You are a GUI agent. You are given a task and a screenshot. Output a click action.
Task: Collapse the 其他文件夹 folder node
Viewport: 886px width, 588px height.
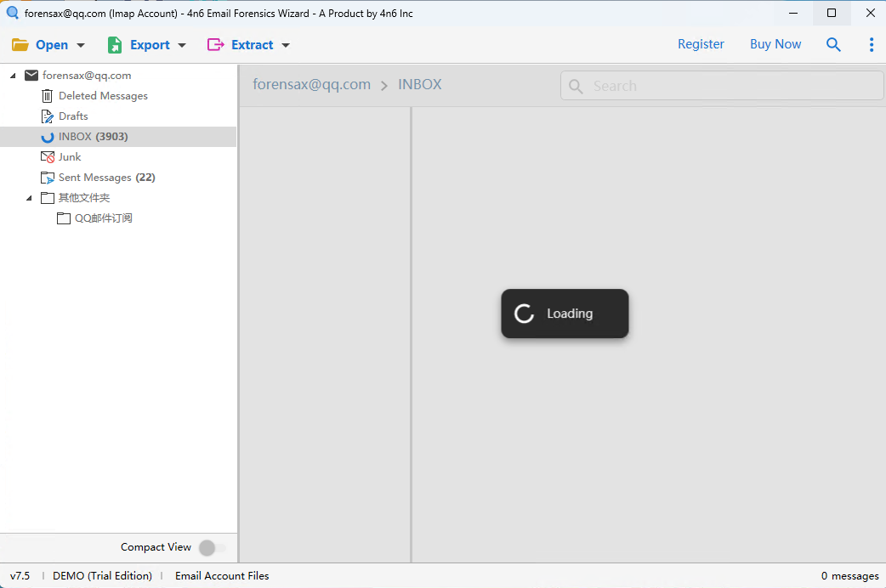coord(29,198)
